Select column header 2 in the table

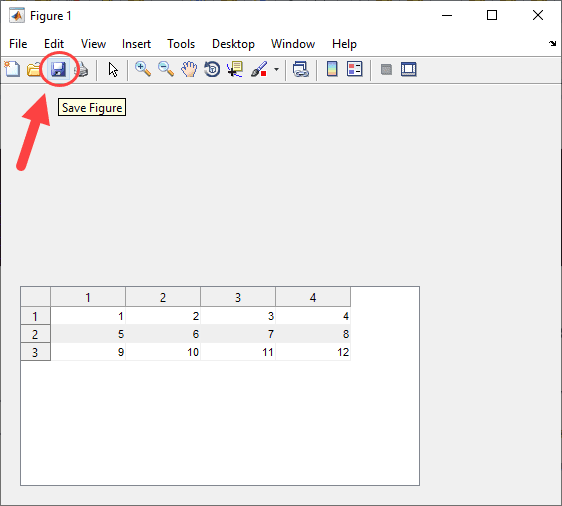(163, 297)
